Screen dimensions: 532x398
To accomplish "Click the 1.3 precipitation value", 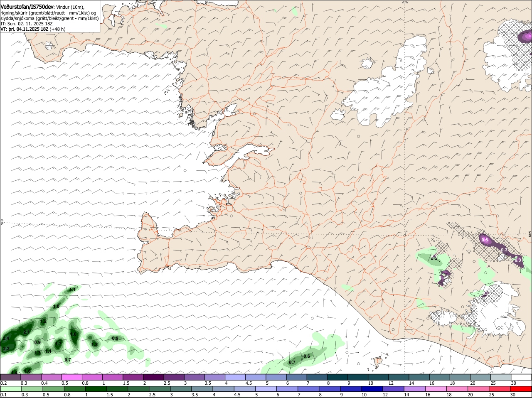I will [x=37, y=353].
